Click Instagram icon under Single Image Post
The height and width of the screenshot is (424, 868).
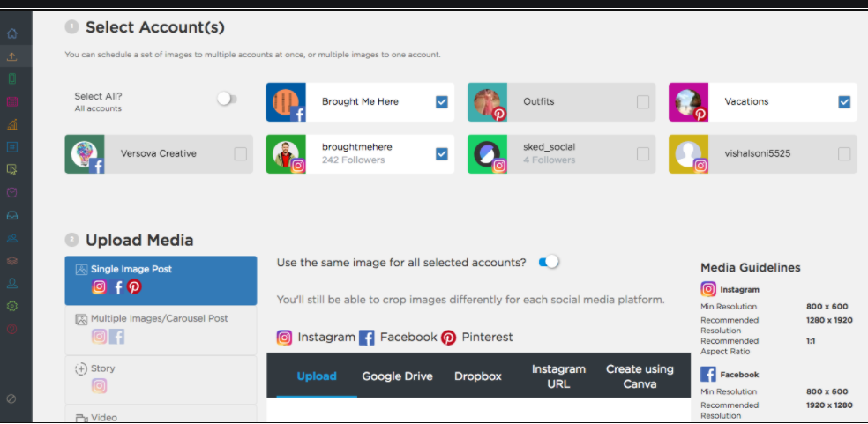pos(99,286)
